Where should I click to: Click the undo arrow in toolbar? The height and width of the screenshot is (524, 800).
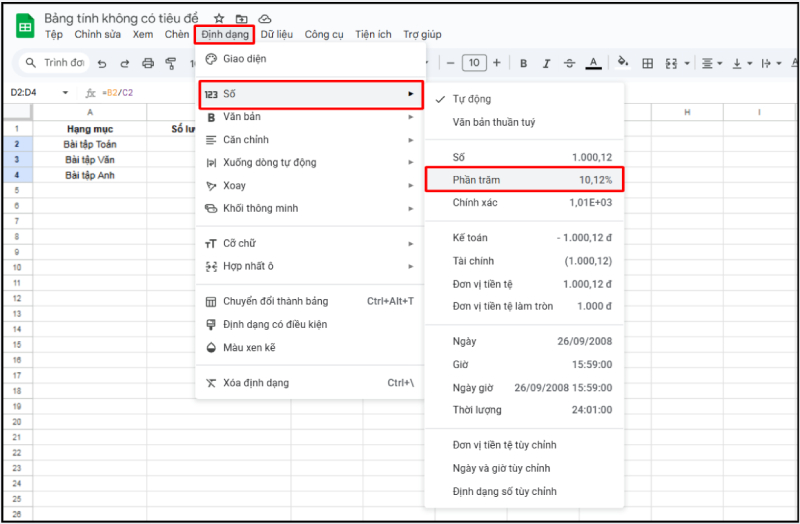click(x=102, y=63)
